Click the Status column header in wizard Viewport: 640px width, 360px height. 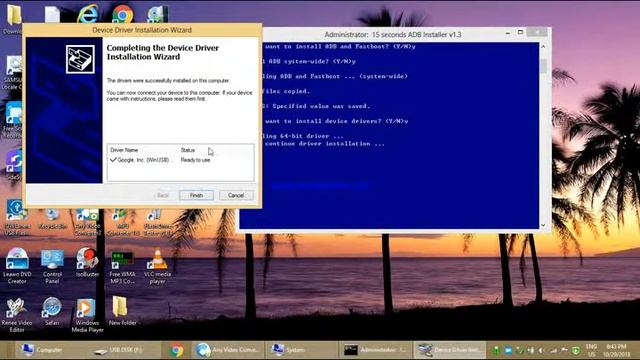(x=188, y=150)
